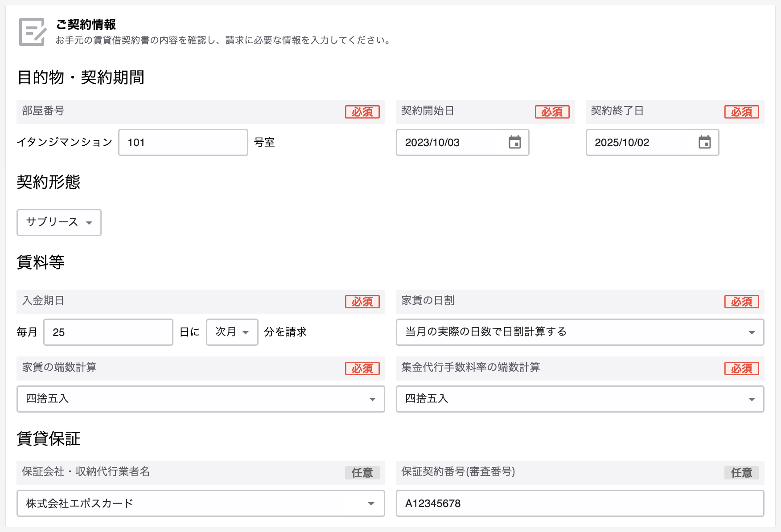This screenshot has width=781, height=532.
Task: Click the 分を請求 text
Action: click(x=286, y=332)
